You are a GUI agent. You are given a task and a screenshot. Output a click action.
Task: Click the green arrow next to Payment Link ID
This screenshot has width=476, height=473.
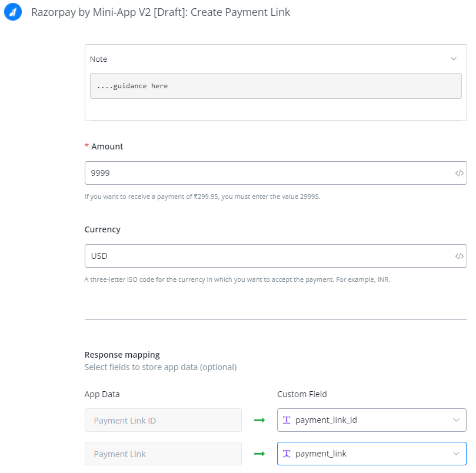tap(259, 420)
